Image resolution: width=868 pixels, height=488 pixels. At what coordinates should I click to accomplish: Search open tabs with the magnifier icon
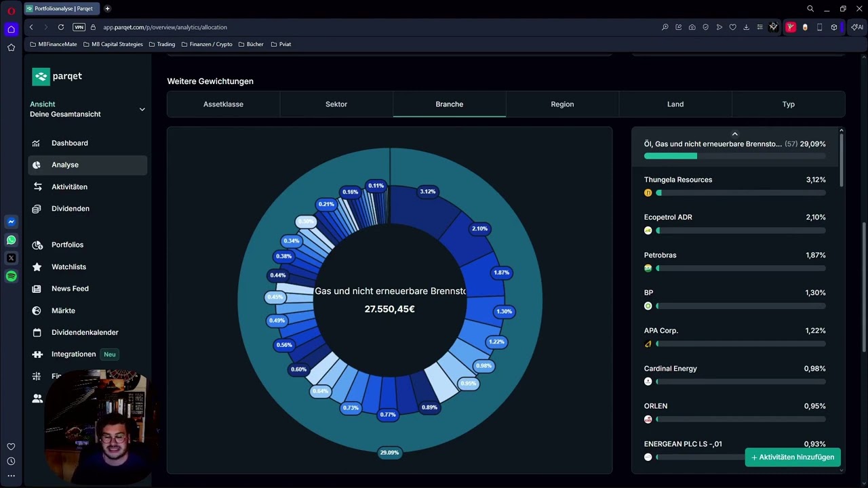click(810, 9)
